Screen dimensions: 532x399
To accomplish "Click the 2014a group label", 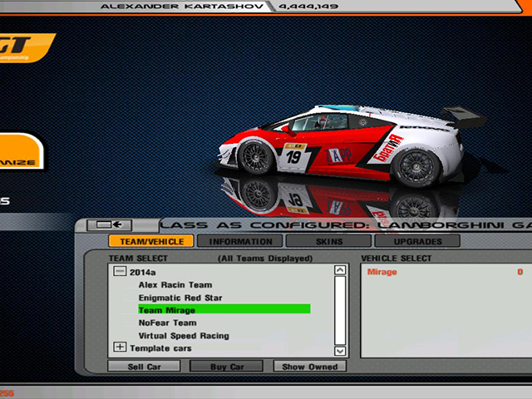I will pos(142,272).
